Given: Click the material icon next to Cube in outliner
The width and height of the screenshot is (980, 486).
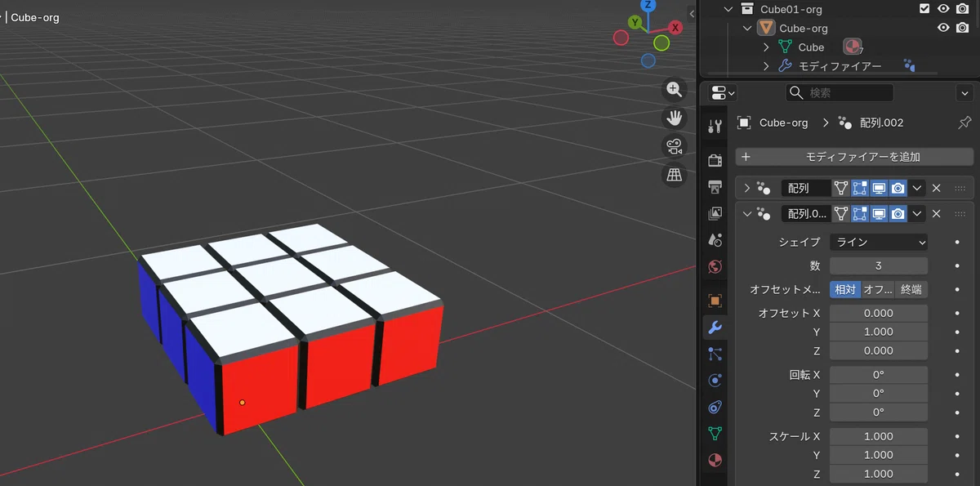Looking at the screenshot, I should click(853, 47).
